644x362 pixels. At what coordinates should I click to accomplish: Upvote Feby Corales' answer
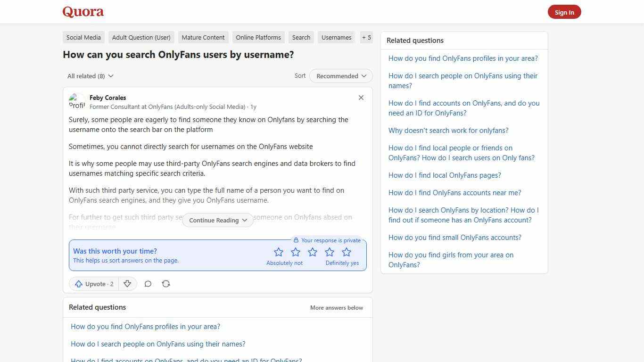[x=94, y=284]
